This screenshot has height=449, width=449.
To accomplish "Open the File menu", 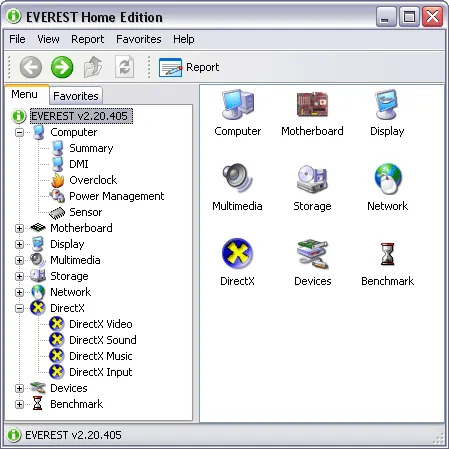I will coord(17,39).
